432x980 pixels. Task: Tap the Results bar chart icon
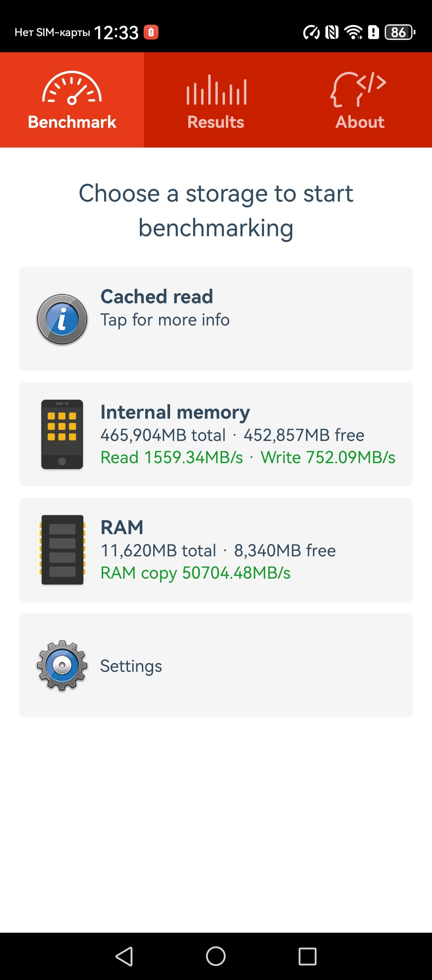click(216, 90)
